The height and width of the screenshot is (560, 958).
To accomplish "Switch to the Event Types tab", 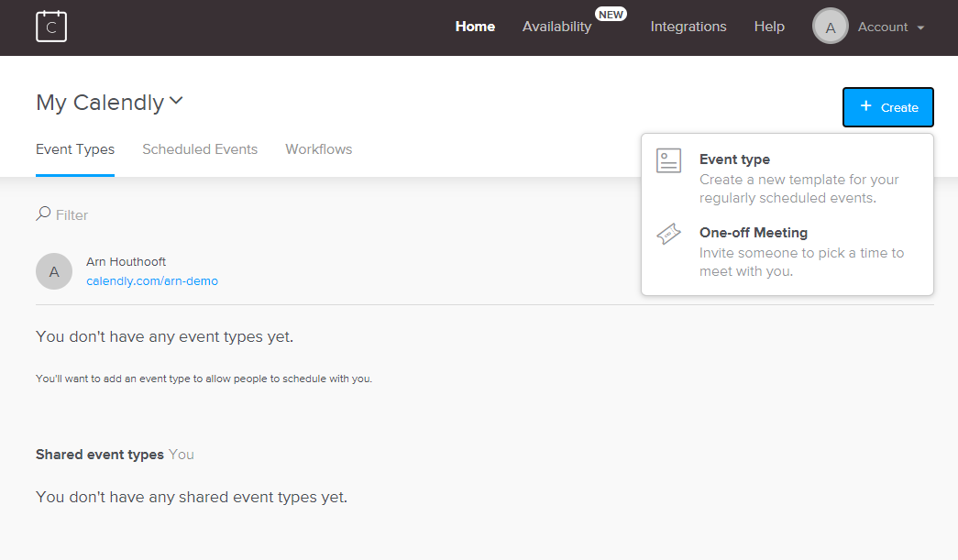I will point(75,149).
